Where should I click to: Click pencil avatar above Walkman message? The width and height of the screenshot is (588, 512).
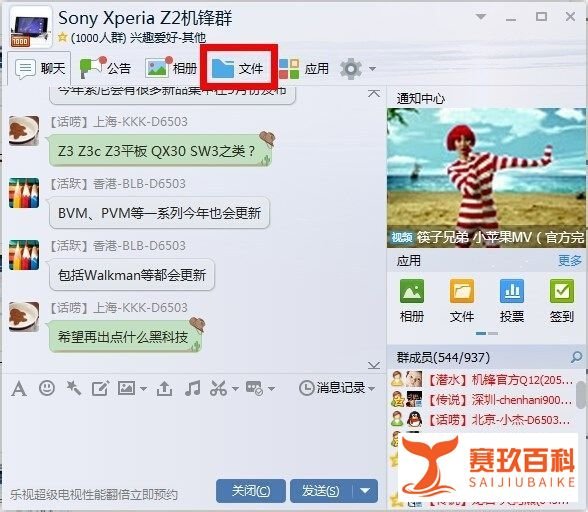pyautogui.click(x=24, y=255)
